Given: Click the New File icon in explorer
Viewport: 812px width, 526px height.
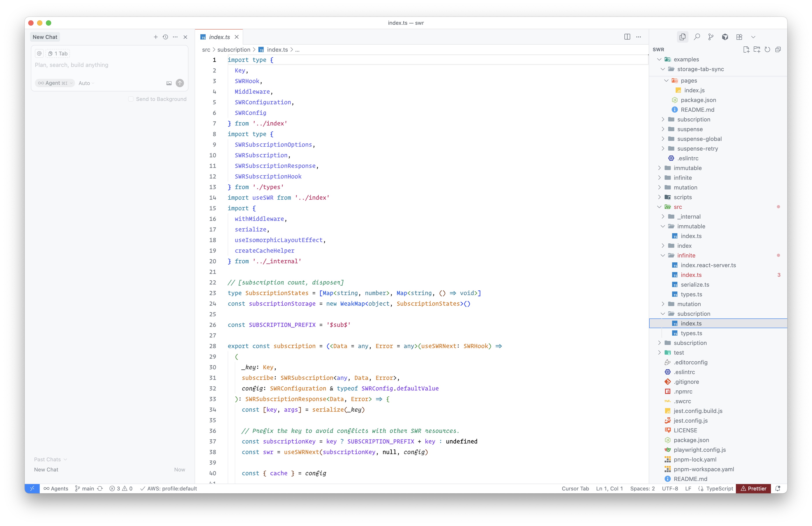Looking at the screenshot, I should (x=746, y=49).
